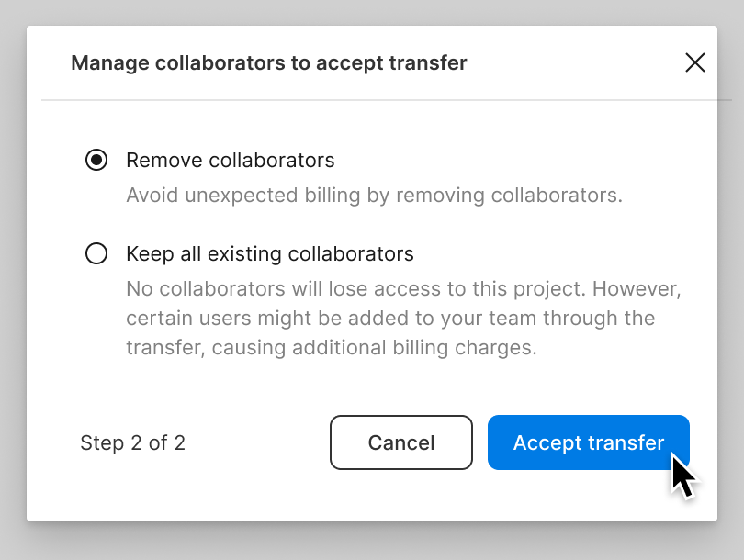
Task: Close the transfer dialog with the X icon
Action: tap(695, 62)
